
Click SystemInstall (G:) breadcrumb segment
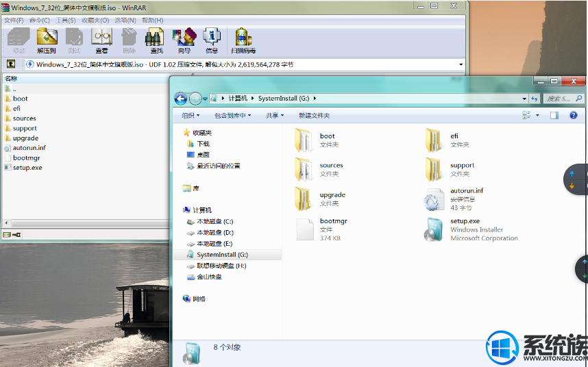coord(284,98)
